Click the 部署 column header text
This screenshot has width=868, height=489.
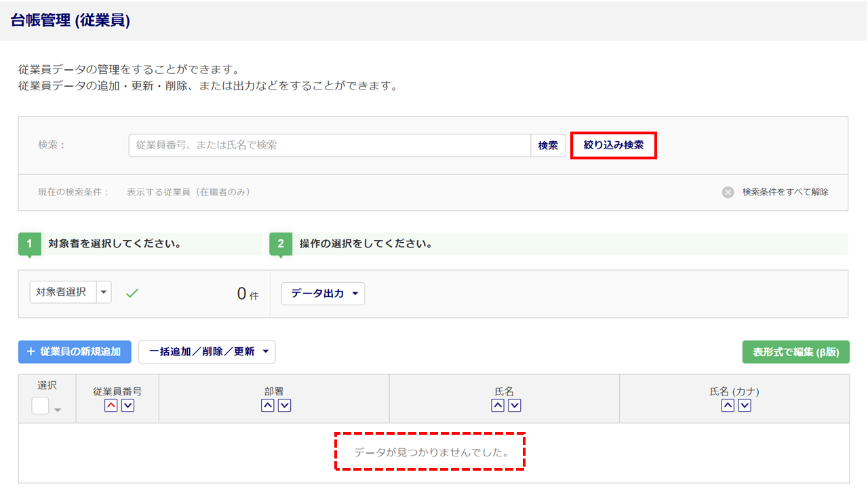274,391
